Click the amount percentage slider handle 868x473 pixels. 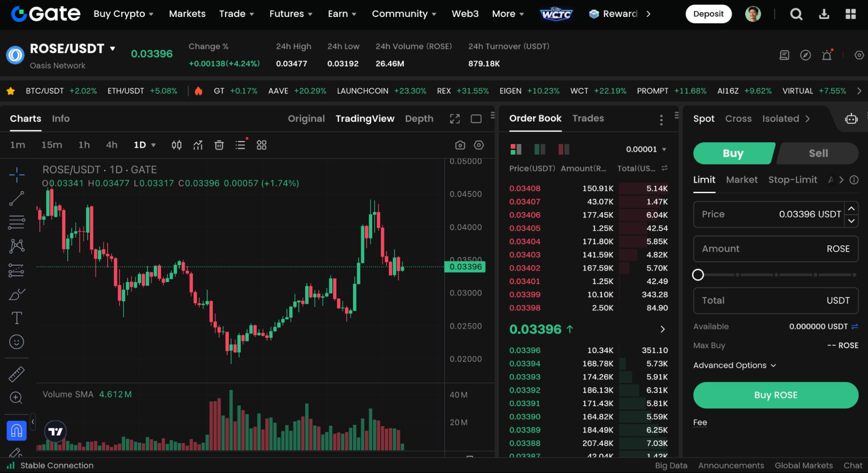pos(698,275)
